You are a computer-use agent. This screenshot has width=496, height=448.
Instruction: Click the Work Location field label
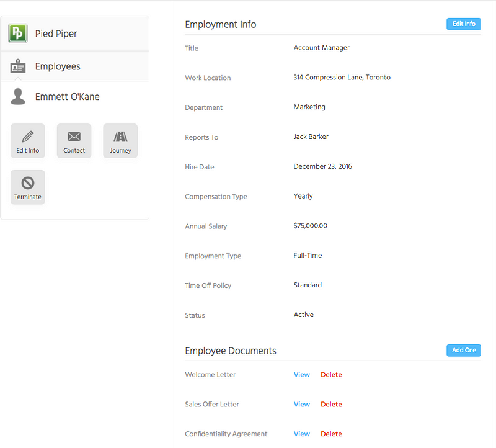click(208, 78)
